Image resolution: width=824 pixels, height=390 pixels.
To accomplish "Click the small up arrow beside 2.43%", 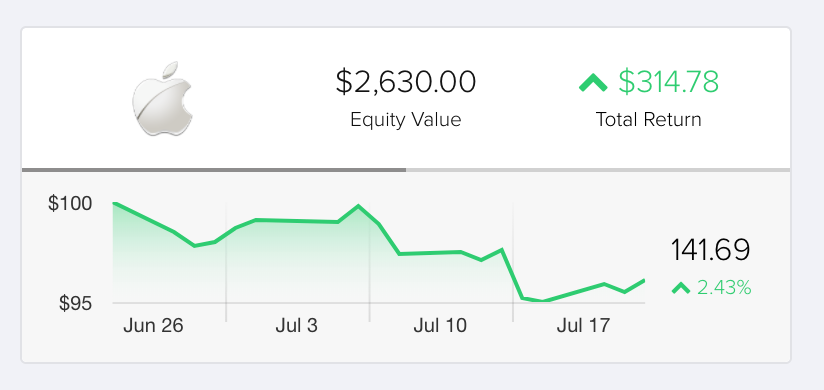I will click(681, 288).
